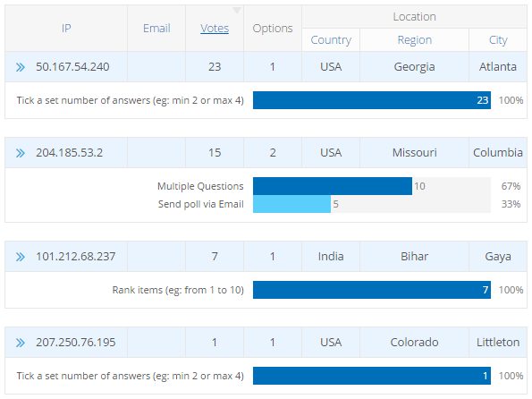Click the 67% percentage value
The height and width of the screenshot is (399, 532).
pyautogui.click(x=511, y=186)
